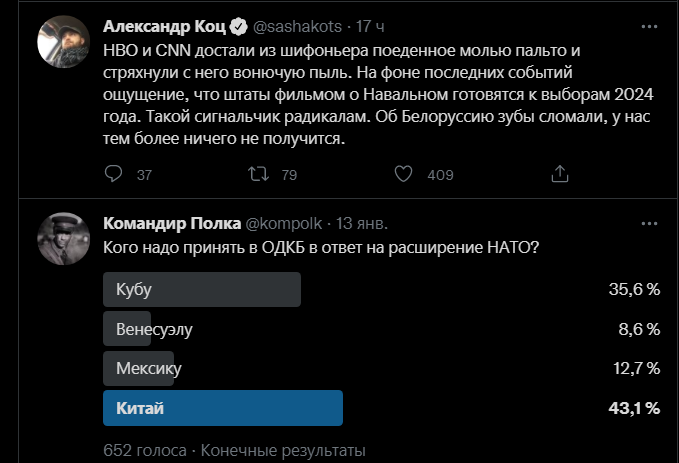This screenshot has height=463, width=679.
Task: Open Александр Коц profile avatar
Action: pos(64,42)
